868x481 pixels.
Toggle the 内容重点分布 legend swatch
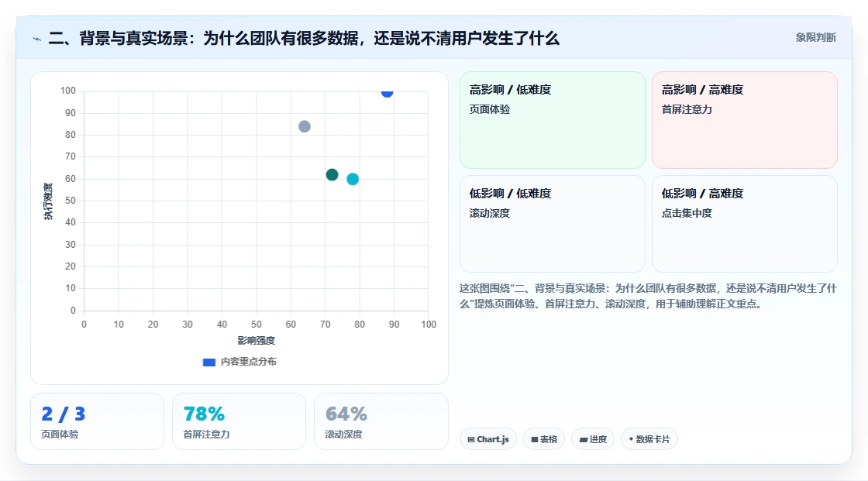pyautogui.click(x=208, y=362)
